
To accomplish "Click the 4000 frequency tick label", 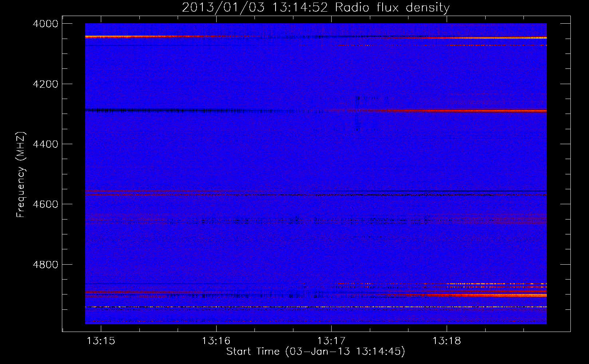I will point(46,24).
